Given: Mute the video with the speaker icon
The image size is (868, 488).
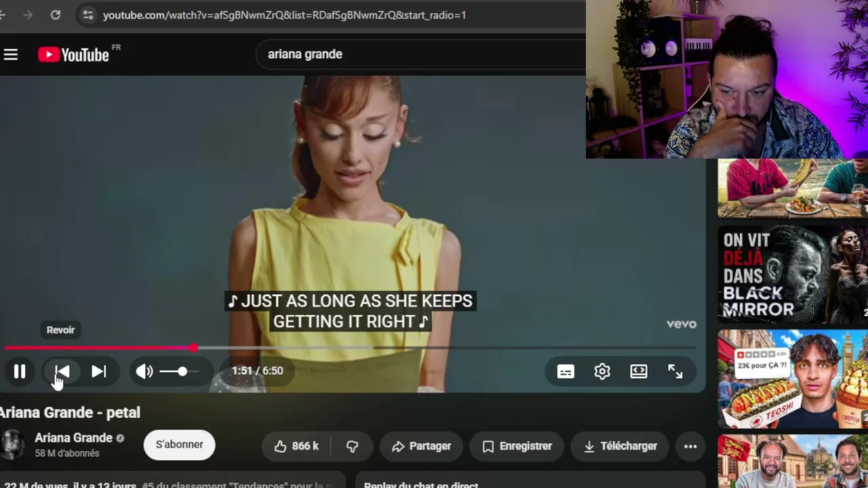Looking at the screenshot, I should click(x=144, y=371).
